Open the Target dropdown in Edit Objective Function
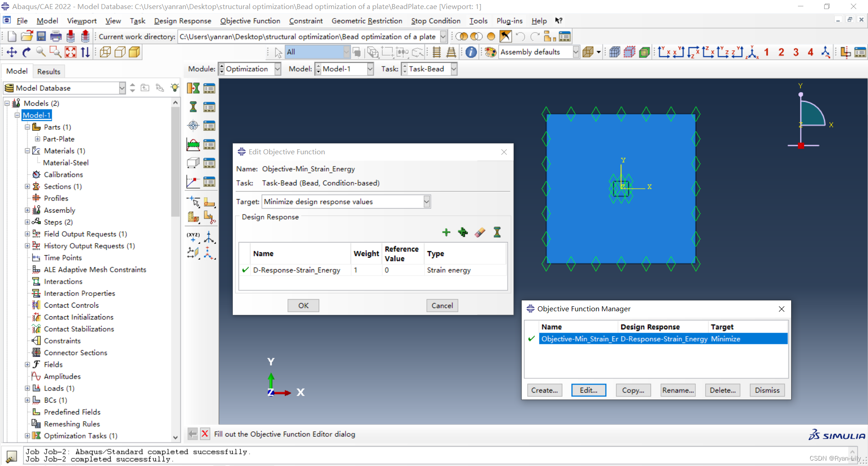 (x=426, y=202)
